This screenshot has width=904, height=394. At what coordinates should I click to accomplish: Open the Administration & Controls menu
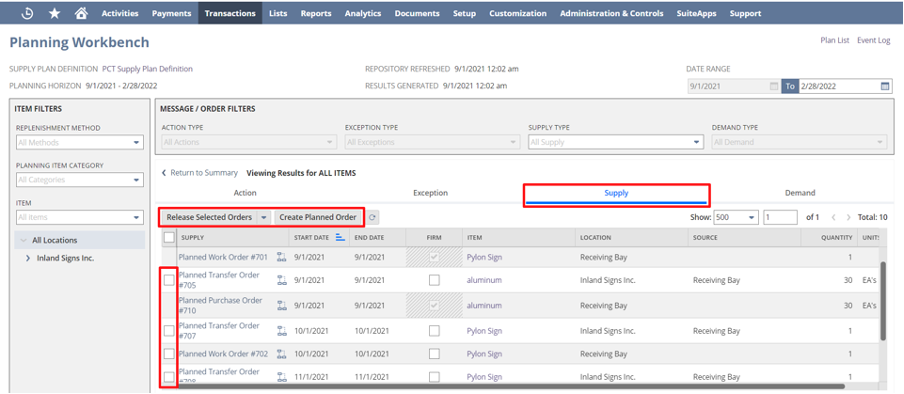point(612,13)
